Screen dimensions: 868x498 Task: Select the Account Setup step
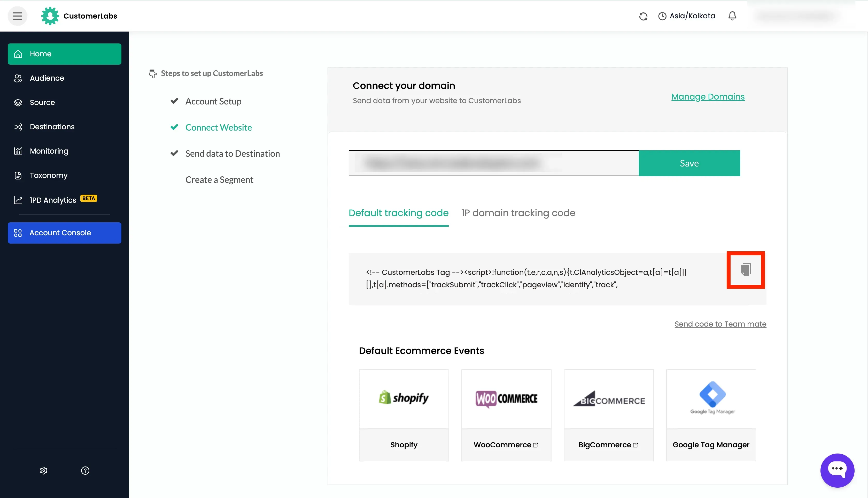click(213, 101)
